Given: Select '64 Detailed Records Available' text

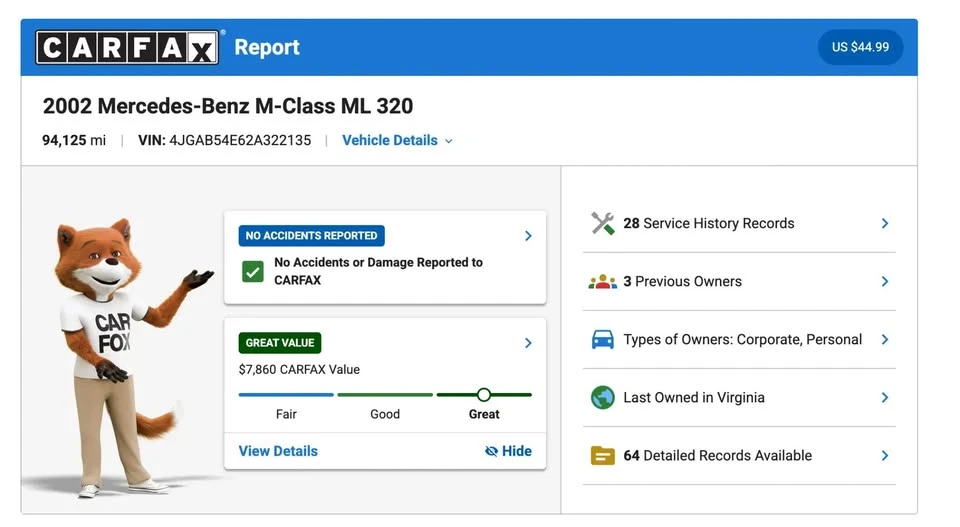Looking at the screenshot, I should [x=718, y=455].
